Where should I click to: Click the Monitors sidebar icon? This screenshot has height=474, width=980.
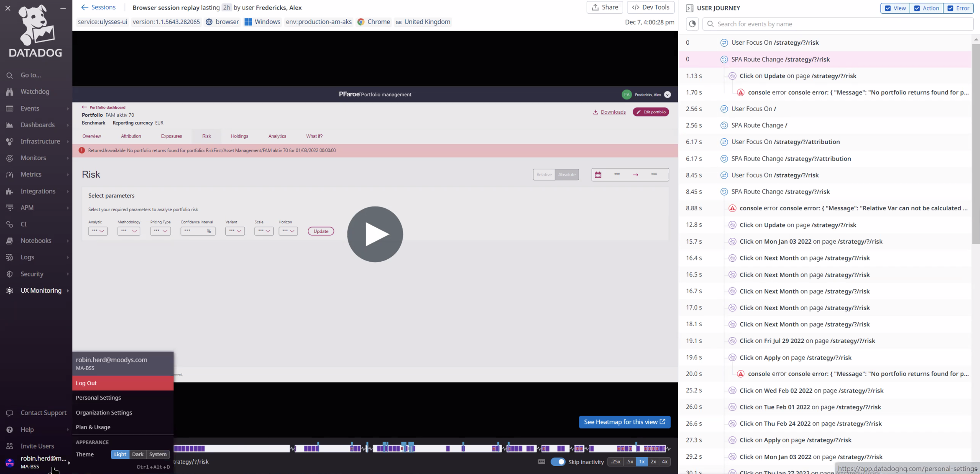coord(10,158)
